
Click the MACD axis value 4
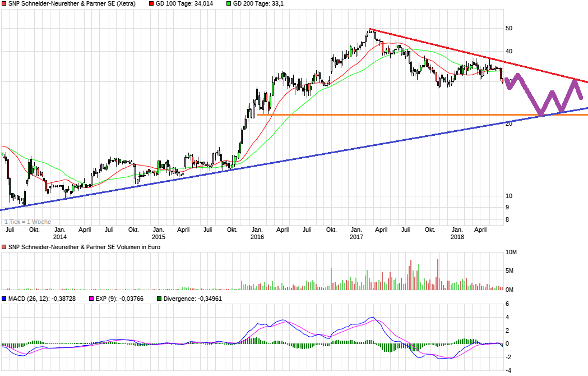(x=507, y=318)
